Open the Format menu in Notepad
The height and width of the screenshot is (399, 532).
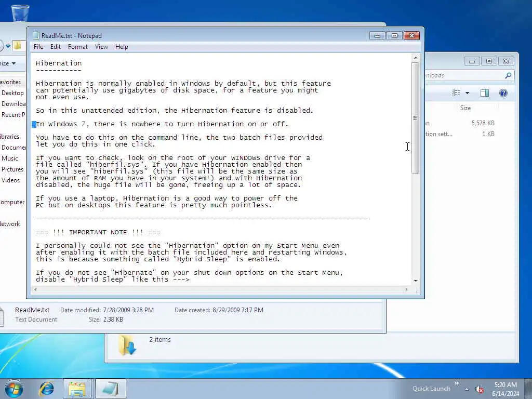click(78, 47)
